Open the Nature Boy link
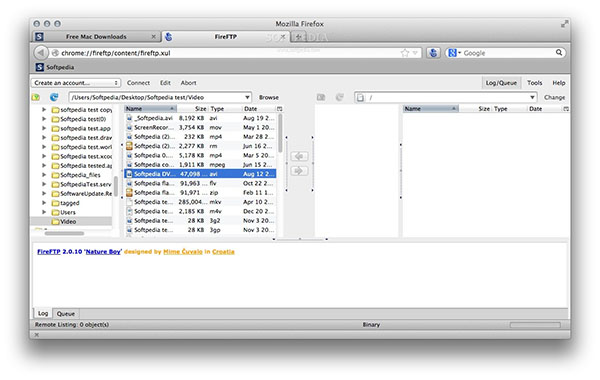 (x=103, y=251)
